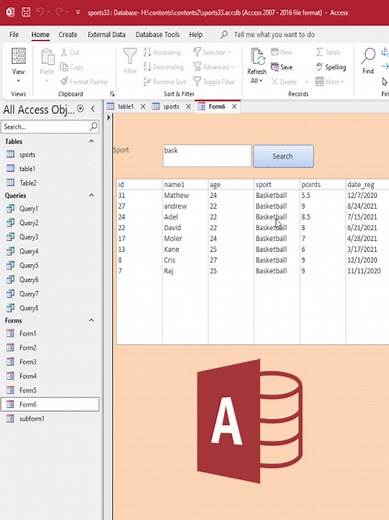
Task: Open table1 in navigation pane
Action: [x=27, y=169]
